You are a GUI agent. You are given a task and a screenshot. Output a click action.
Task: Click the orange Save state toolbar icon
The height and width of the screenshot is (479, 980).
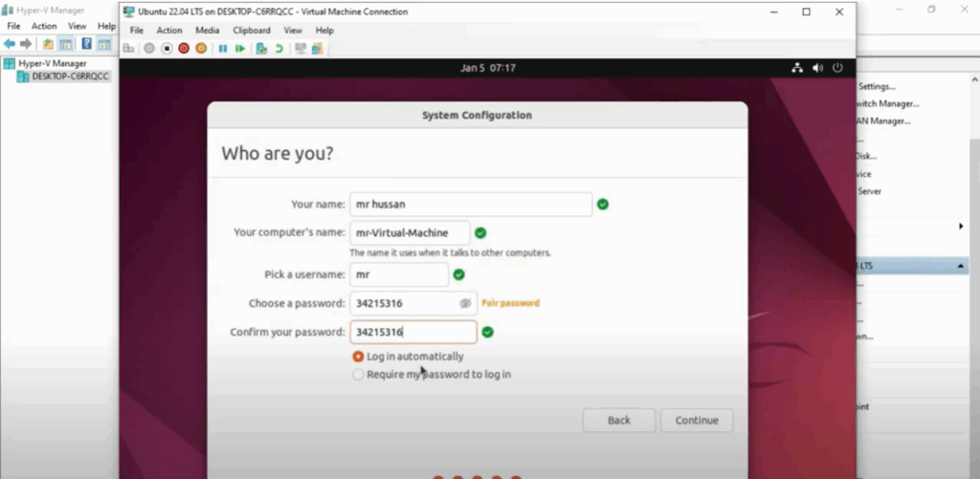(x=201, y=48)
